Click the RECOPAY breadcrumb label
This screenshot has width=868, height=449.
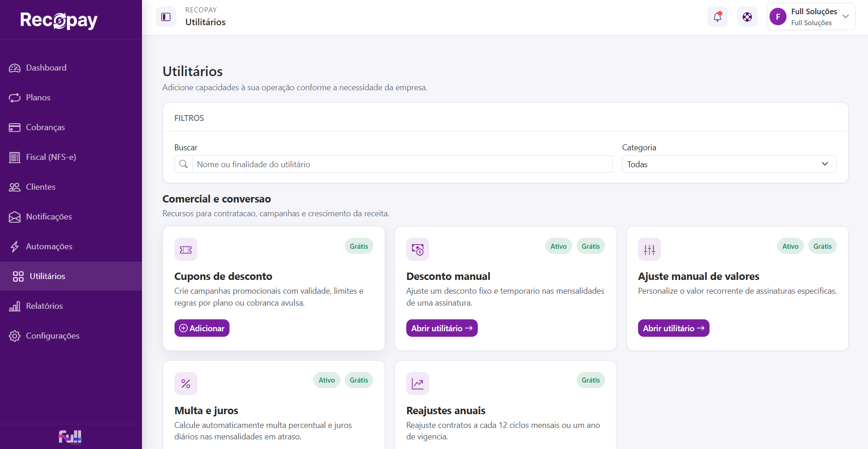point(201,10)
